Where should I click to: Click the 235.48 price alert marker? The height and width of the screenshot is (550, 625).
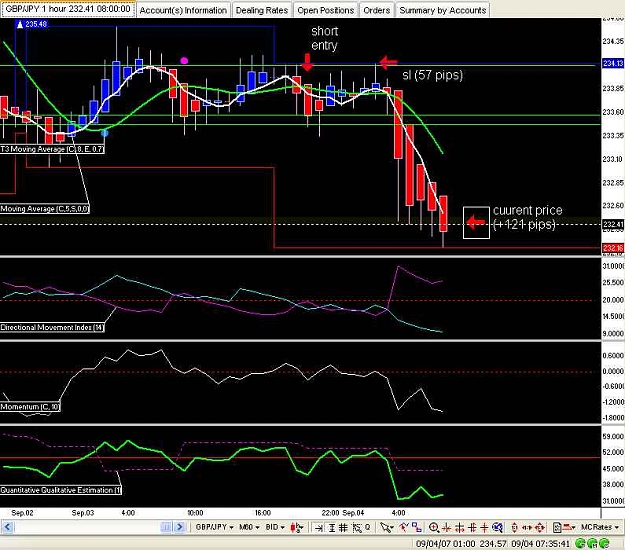click(x=32, y=24)
